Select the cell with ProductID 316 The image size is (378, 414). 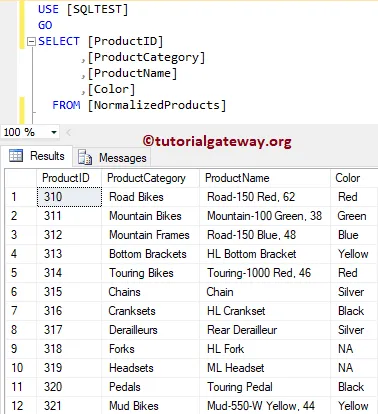point(69,311)
